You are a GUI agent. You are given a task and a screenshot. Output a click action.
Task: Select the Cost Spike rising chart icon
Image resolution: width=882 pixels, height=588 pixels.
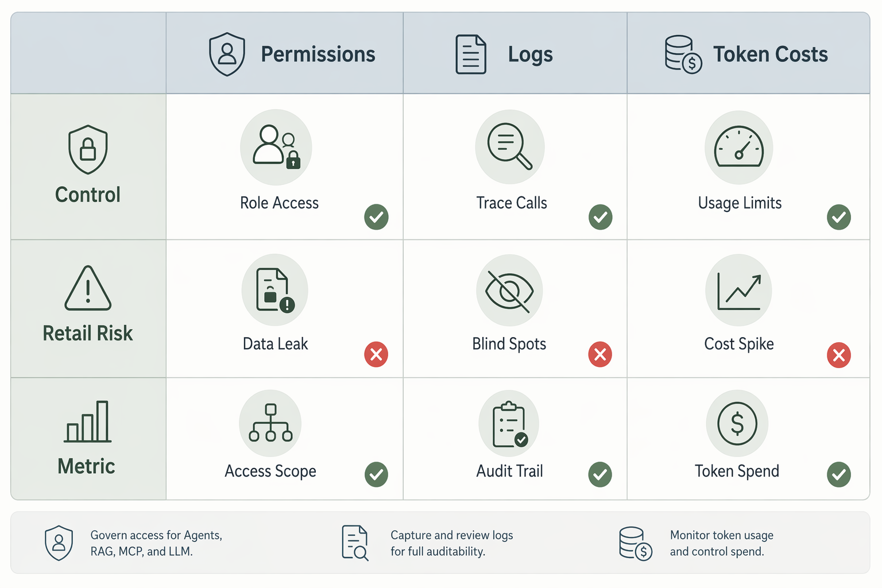(739, 291)
